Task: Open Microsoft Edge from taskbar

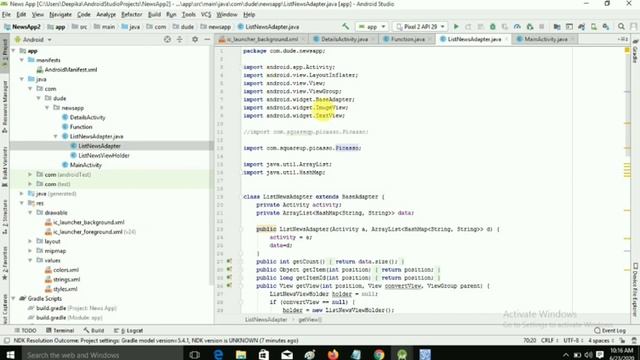Action: pos(218,354)
